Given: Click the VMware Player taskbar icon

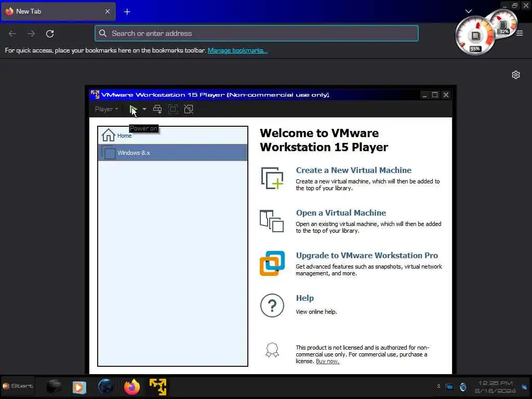Looking at the screenshot, I should click(158, 387).
